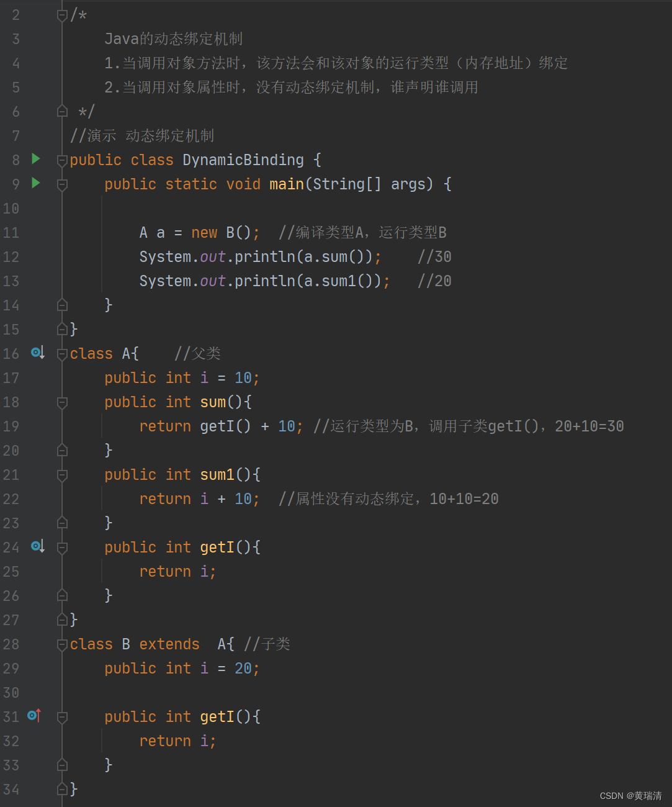672x807 pixels.
Task: Click 'extends' keyword on line 28
Action: pos(169,644)
